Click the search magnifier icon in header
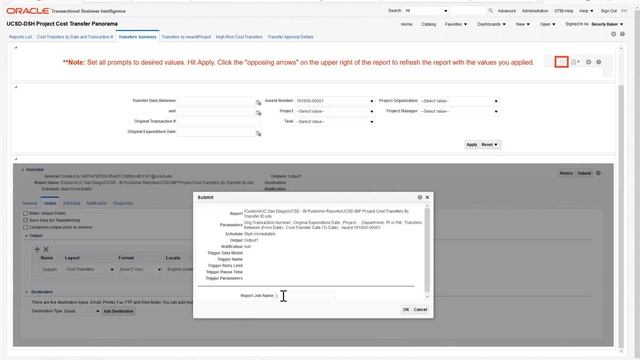The image size is (640, 360). click(491, 11)
